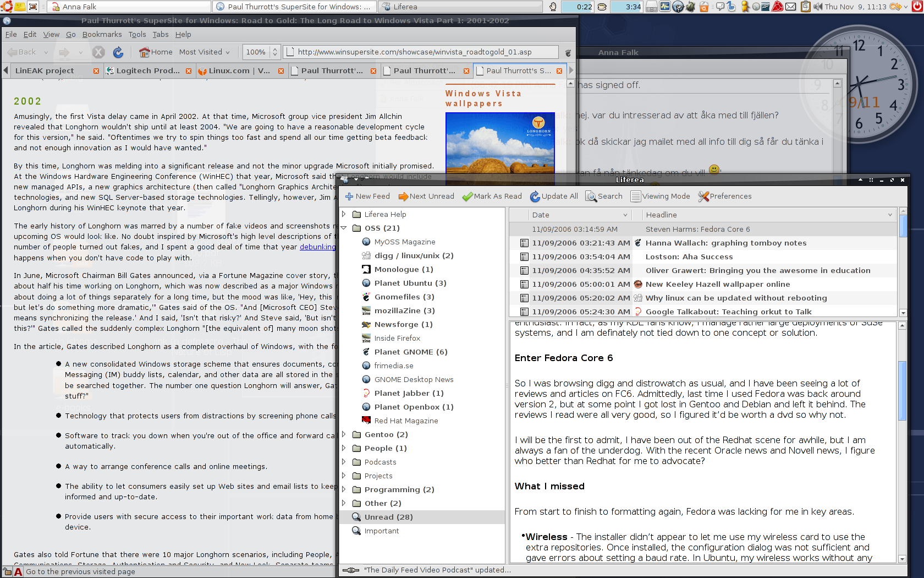Click browser Forward arrow

[x=64, y=52]
